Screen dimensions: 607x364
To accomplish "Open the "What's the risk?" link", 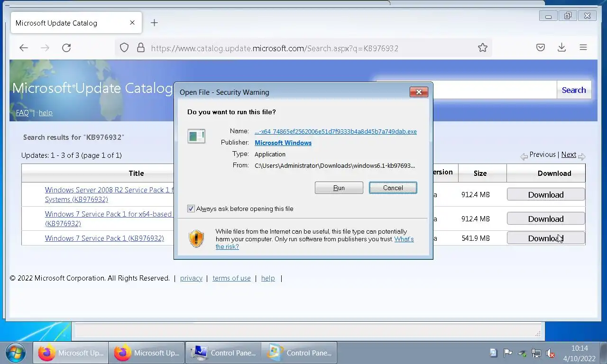I will (x=315, y=243).
